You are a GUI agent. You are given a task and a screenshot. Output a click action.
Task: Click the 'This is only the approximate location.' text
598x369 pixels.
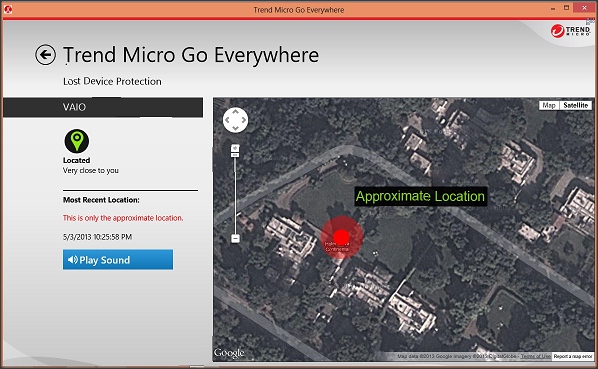(x=123, y=218)
